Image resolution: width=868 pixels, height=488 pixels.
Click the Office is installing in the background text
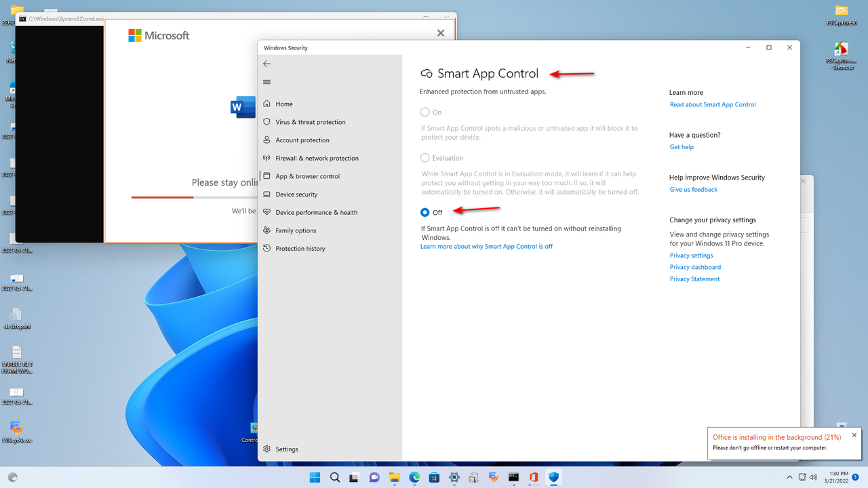coord(776,438)
